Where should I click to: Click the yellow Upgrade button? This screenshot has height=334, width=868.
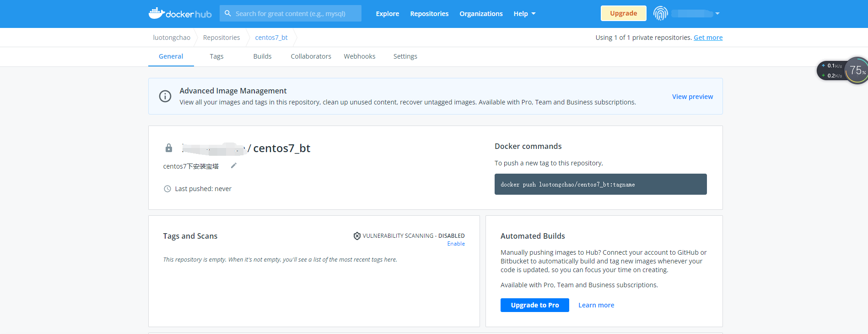(x=624, y=13)
